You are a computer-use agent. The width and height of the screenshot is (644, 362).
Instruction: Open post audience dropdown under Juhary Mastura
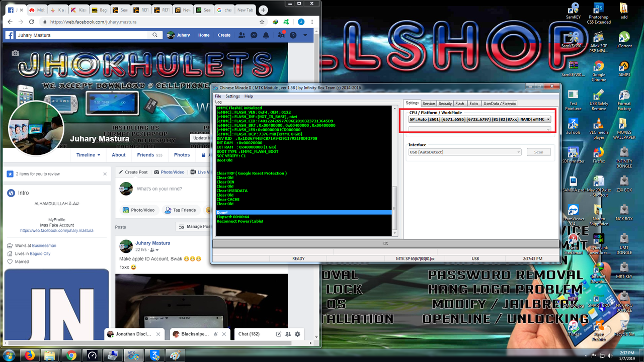pyautogui.click(x=155, y=250)
